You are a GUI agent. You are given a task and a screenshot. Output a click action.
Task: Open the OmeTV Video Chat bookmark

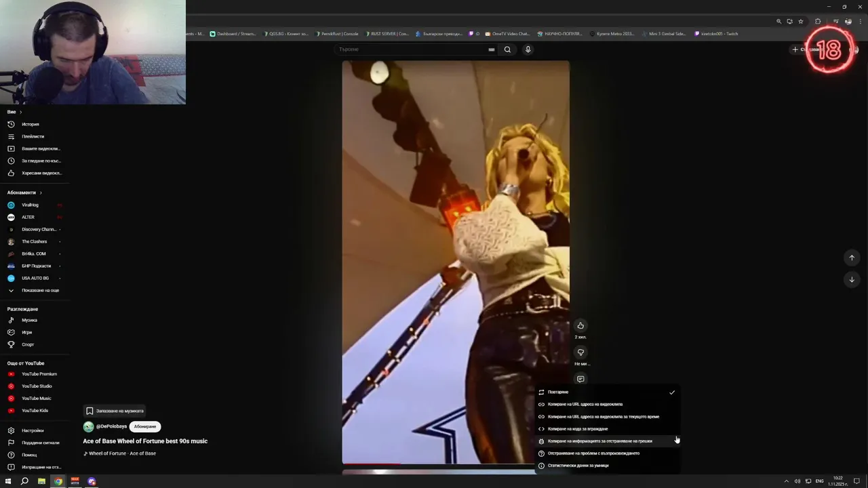point(507,33)
